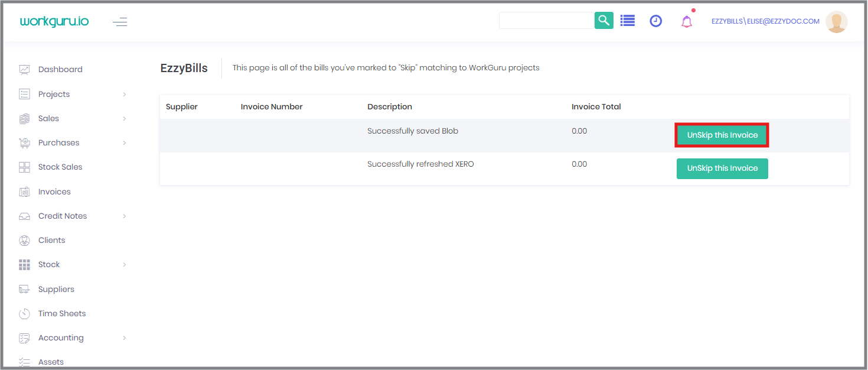Expand the Purchases submenu chevron
Image resolution: width=868 pixels, height=370 pixels.
coord(124,143)
